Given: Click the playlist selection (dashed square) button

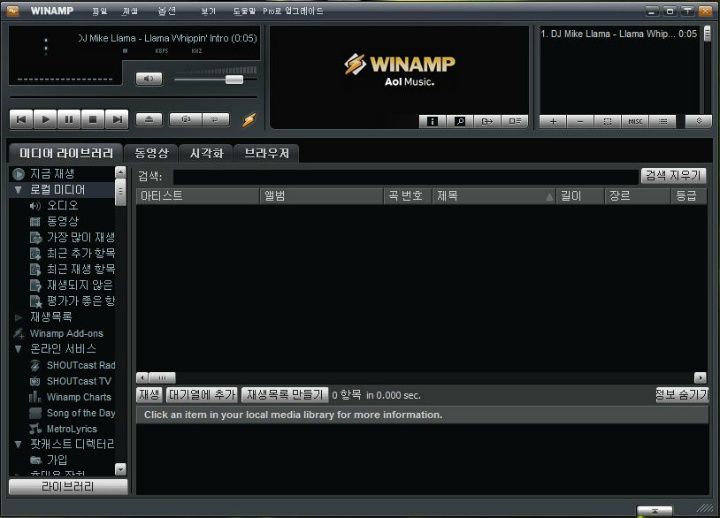Looking at the screenshot, I should tap(608, 121).
